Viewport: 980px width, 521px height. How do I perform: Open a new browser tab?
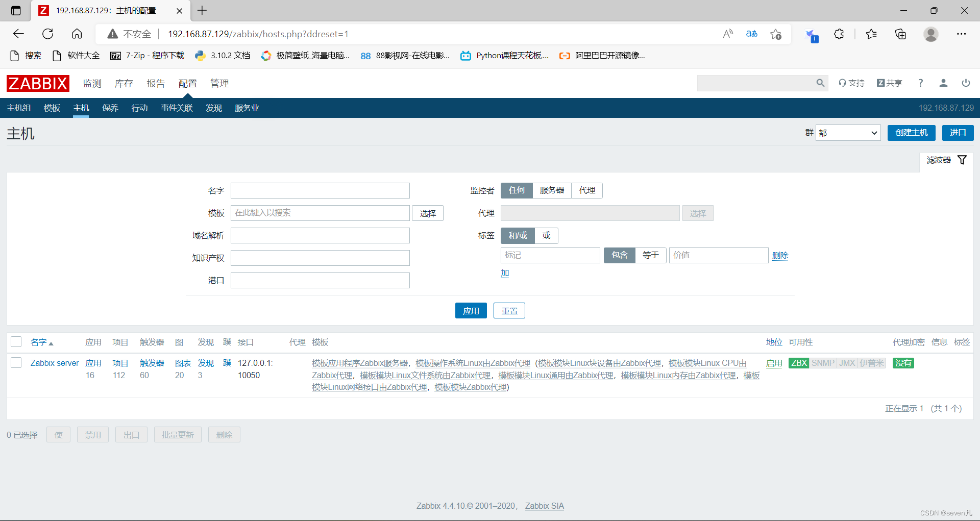pyautogui.click(x=202, y=10)
